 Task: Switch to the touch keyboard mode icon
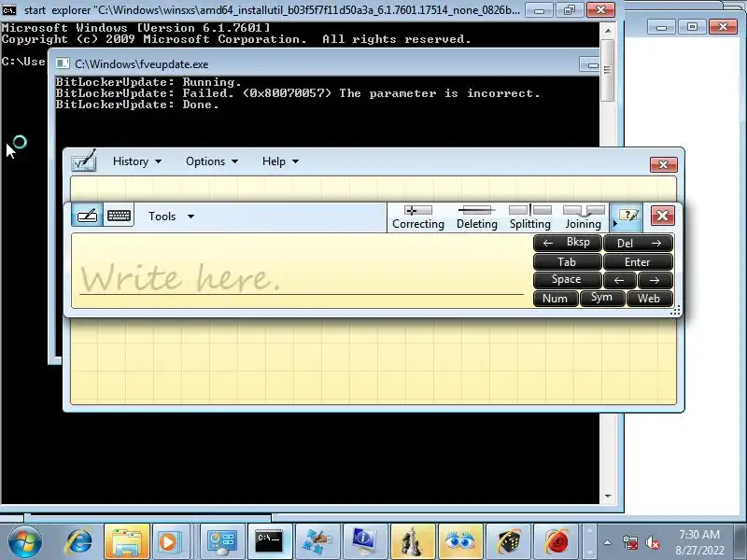point(119,217)
